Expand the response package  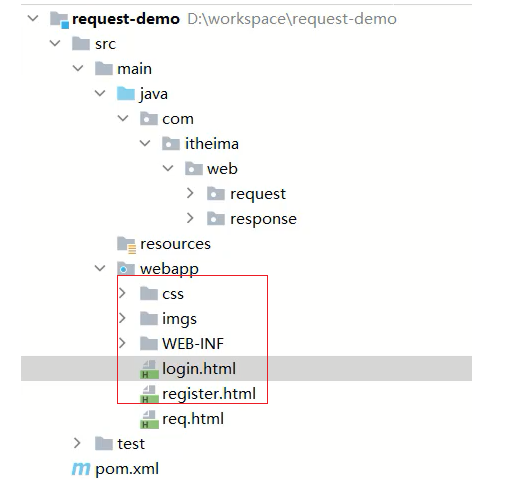190,218
